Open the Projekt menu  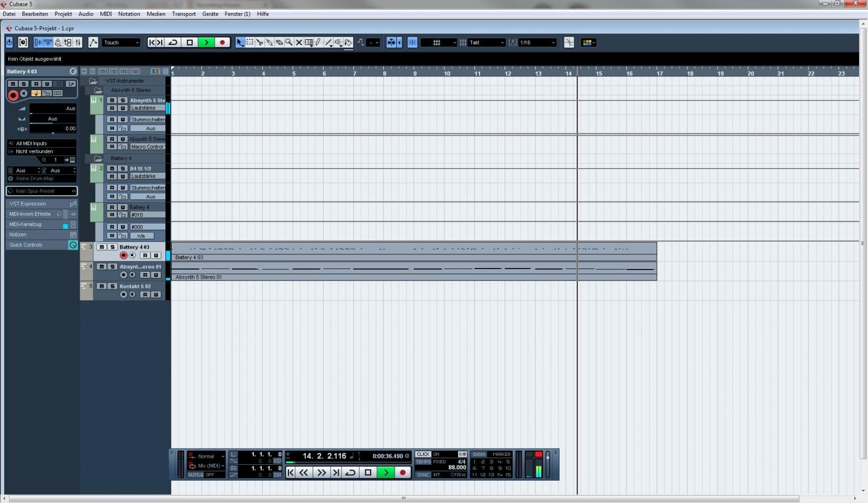click(63, 14)
